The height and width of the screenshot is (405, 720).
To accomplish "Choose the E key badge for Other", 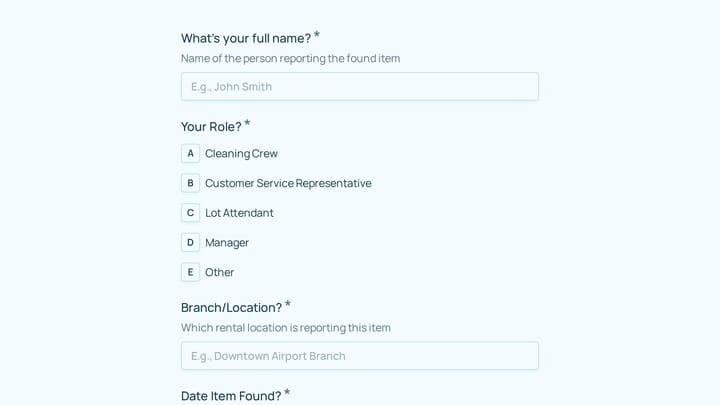I will tap(190, 272).
